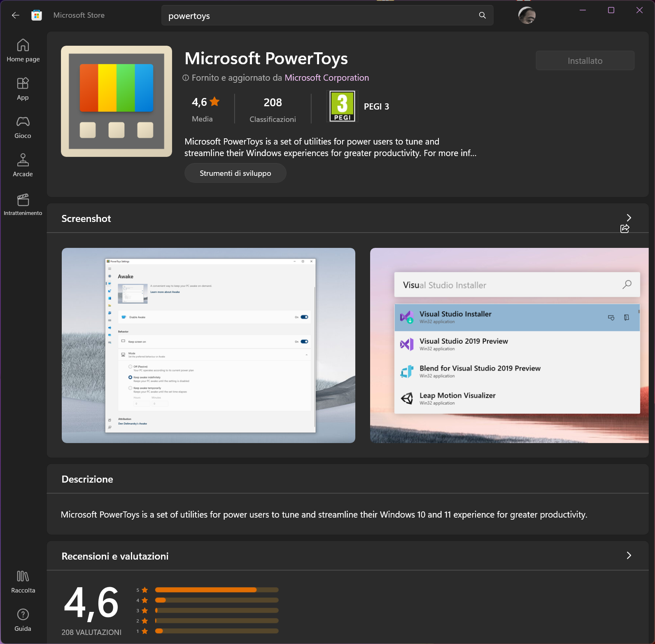Click the Recensioni e valutazioni heading
The image size is (655, 644).
click(115, 556)
